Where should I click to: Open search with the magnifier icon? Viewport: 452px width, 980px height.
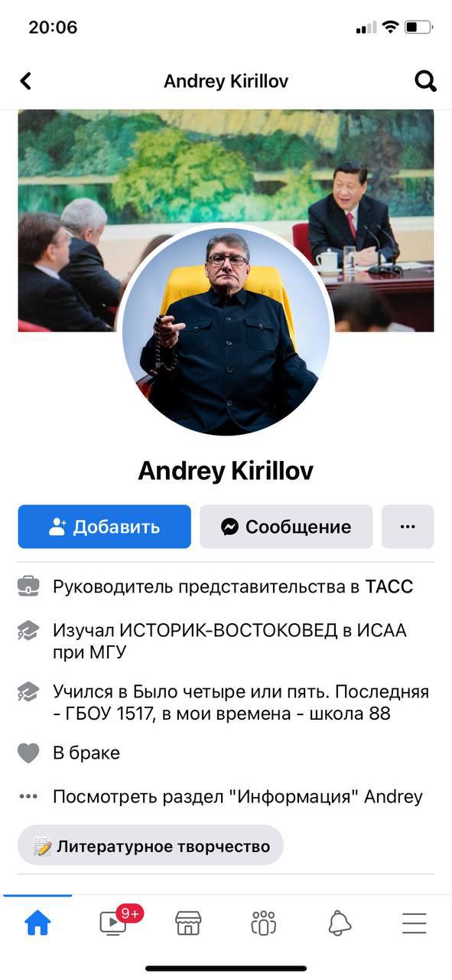click(425, 81)
